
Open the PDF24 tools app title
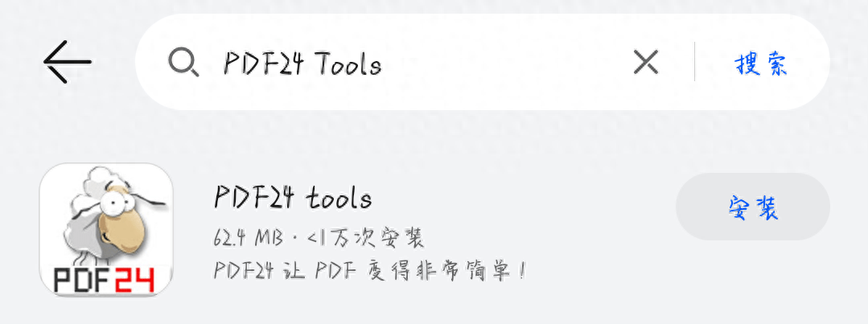(x=293, y=198)
